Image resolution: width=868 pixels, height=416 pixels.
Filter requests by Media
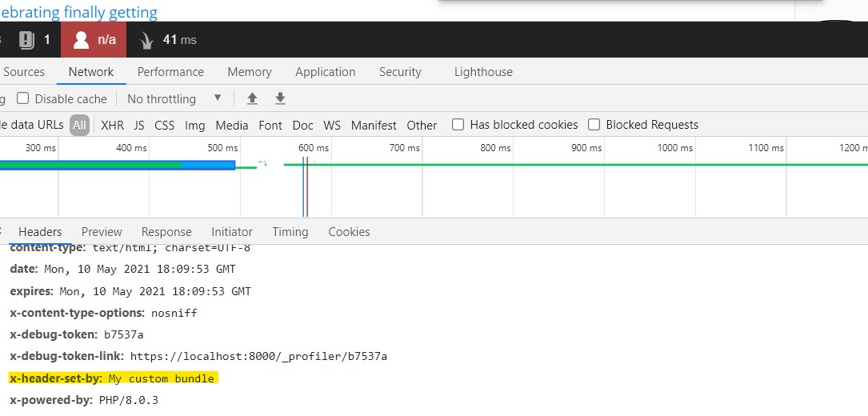[x=232, y=125]
